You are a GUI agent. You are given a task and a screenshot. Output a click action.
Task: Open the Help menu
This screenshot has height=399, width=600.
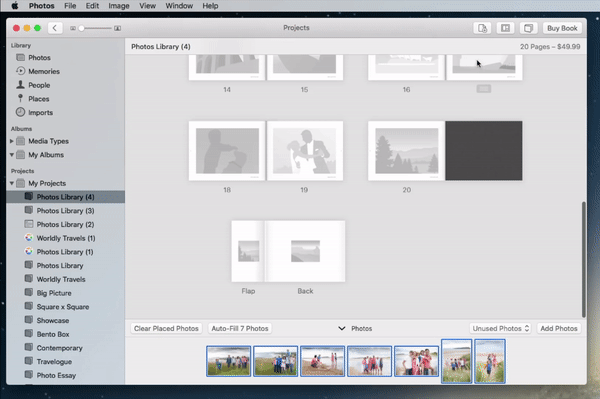coord(210,6)
